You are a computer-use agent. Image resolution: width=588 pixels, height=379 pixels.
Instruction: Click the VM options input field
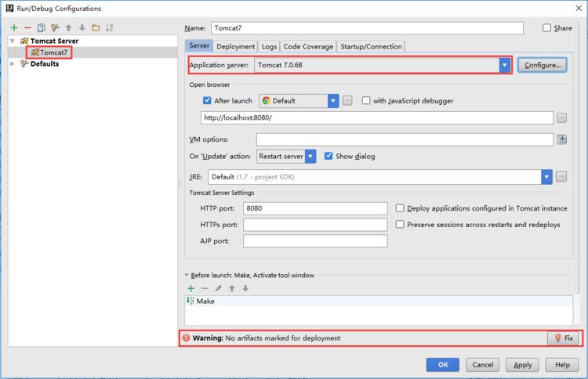tap(405, 139)
